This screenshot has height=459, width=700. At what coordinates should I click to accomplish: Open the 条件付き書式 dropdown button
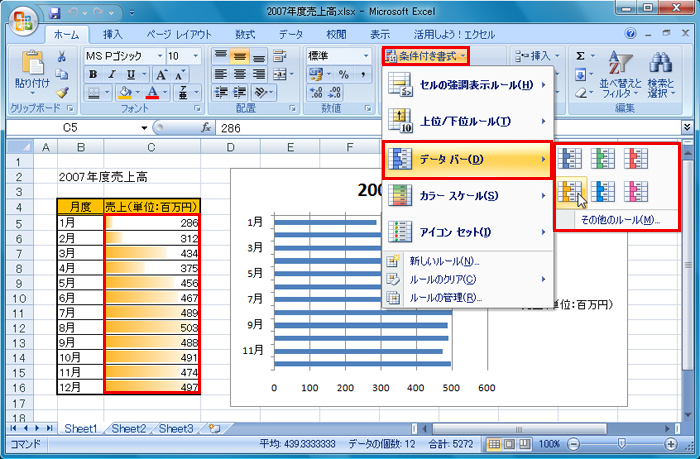tap(425, 56)
